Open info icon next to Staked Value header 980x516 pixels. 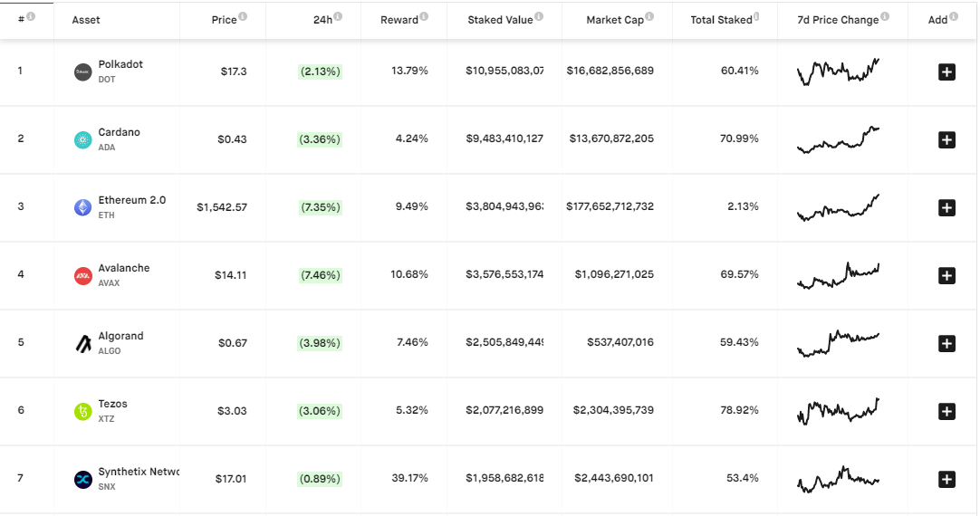(539, 16)
